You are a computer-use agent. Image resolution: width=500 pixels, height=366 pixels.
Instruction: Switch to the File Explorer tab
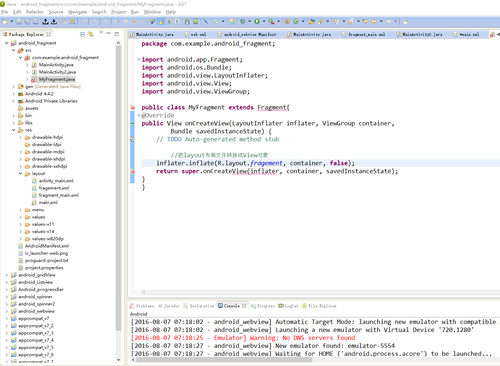coord(319,306)
